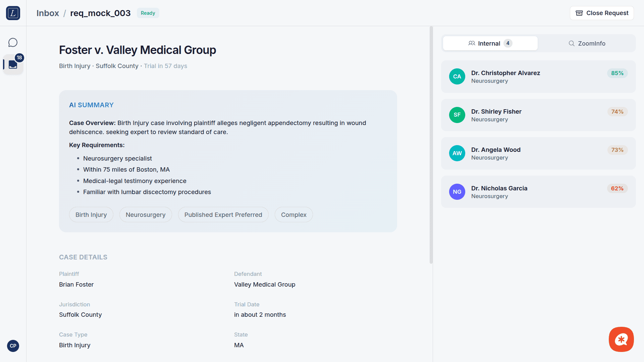Click the Complex tag chip
This screenshot has height=362, width=644.
pos(293,215)
